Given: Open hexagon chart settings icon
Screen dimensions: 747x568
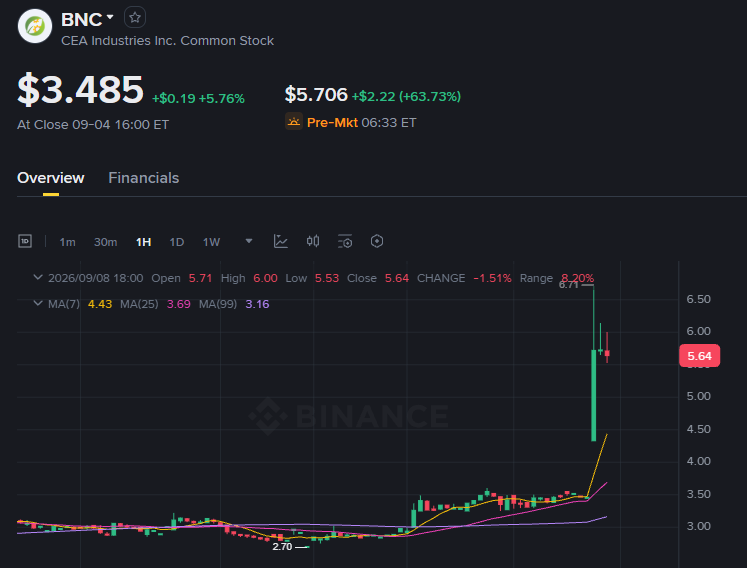Looking at the screenshot, I should tap(377, 241).
